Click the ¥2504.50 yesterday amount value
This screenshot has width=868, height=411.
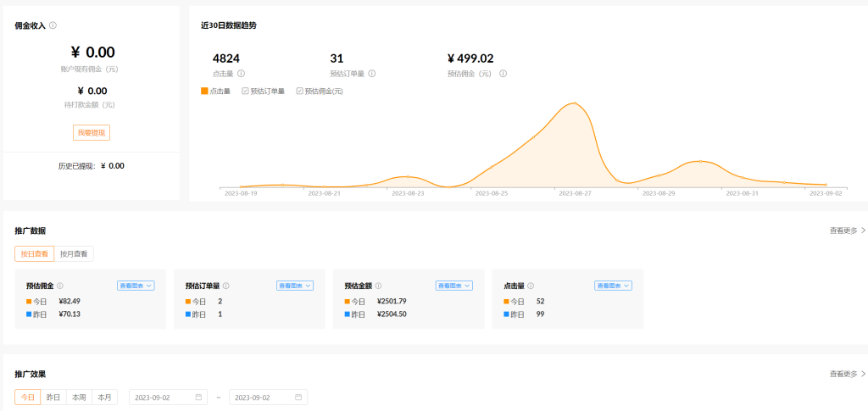tap(392, 314)
